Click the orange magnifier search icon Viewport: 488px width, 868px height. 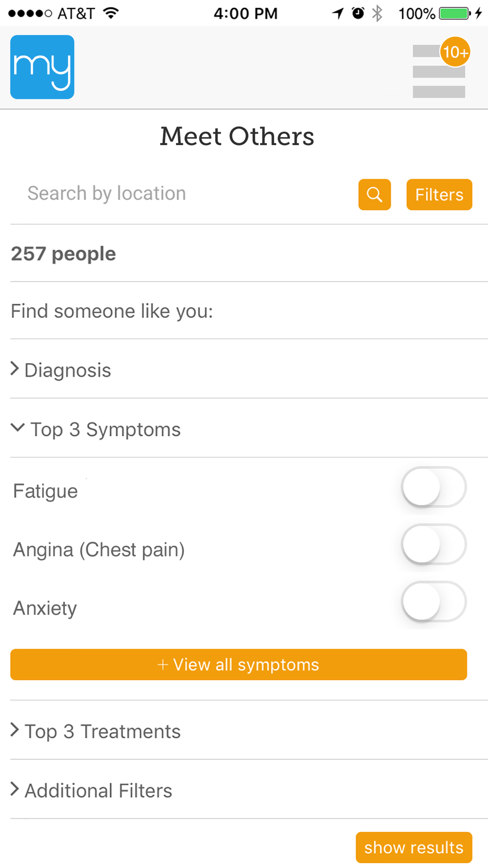pos(374,194)
